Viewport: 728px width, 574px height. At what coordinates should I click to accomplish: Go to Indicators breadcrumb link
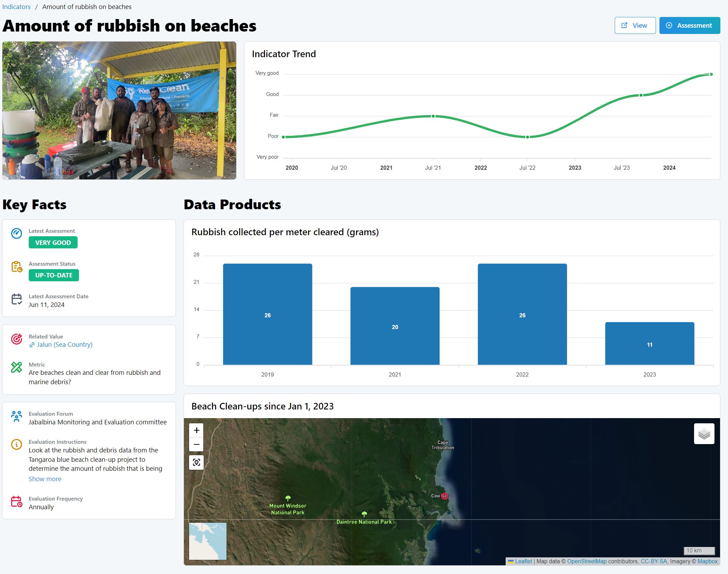[16, 7]
